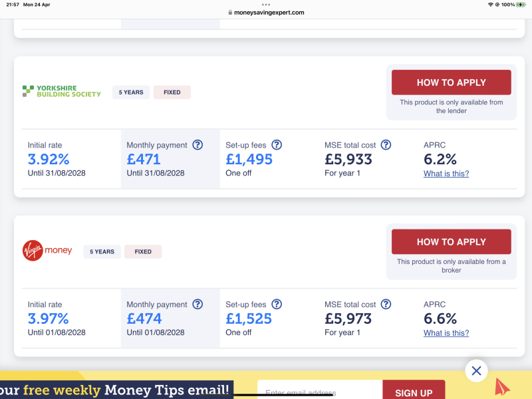Open Virgin Money APRC 'What is this?' link
The height and width of the screenshot is (399, 532).
[446, 333]
